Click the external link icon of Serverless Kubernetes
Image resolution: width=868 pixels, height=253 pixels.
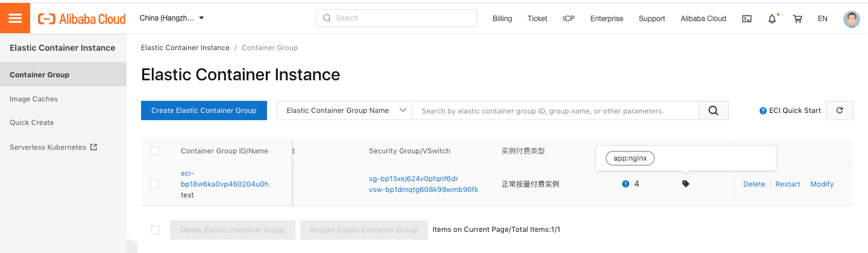coord(93,147)
